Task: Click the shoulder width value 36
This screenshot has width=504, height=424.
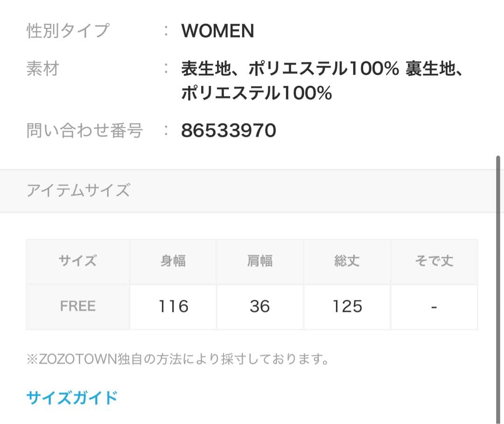Action: click(260, 306)
